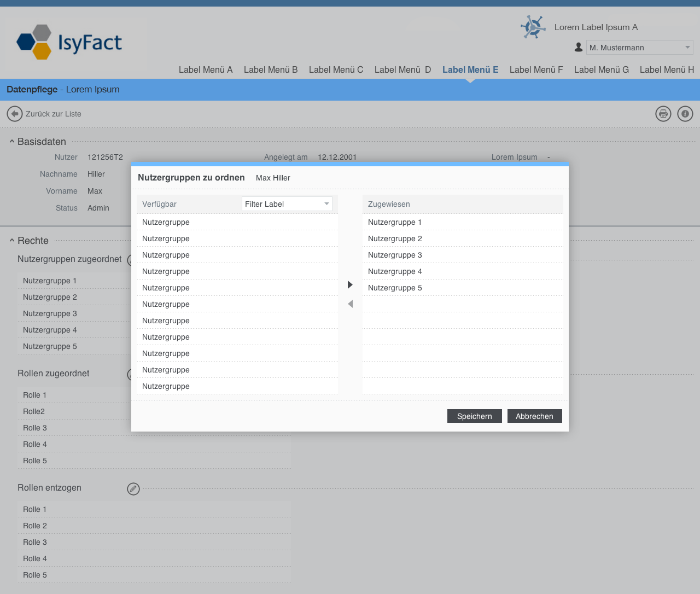Click the user silhouette icon
700x594 pixels.
click(579, 48)
